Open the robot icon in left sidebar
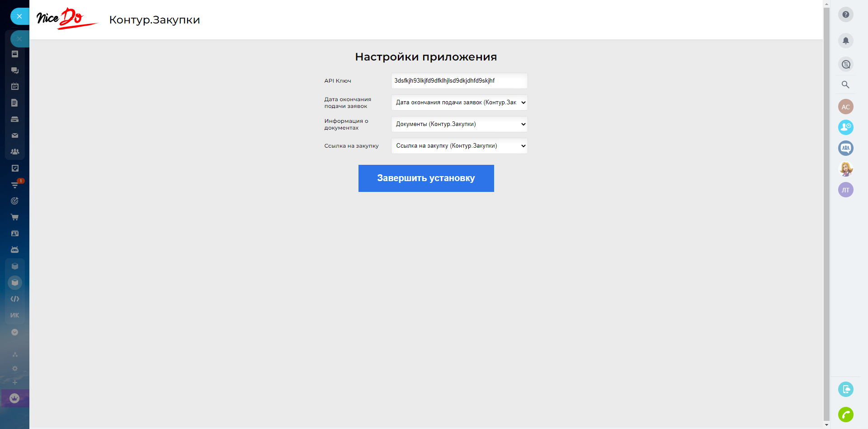 click(x=15, y=250)
